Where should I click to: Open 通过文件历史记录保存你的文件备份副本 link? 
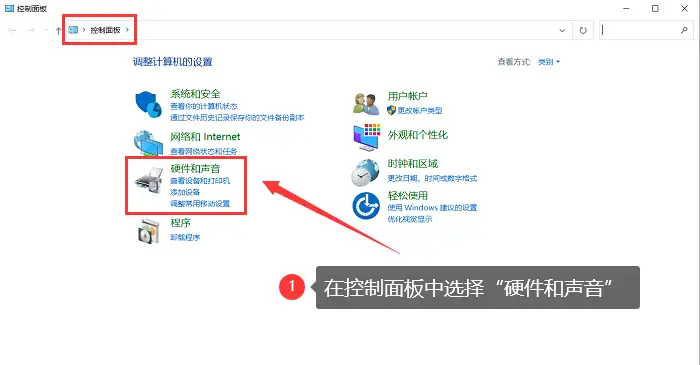[237, 117]
